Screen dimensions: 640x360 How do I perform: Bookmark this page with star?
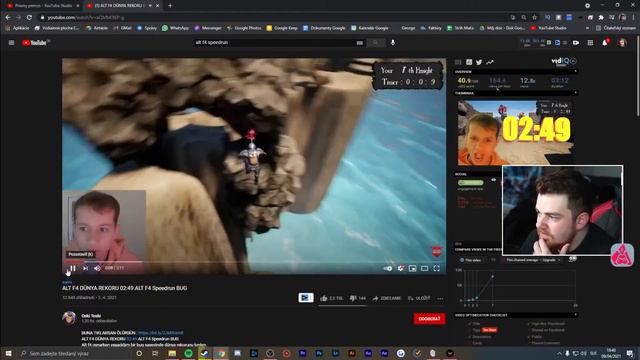[534, 18]
